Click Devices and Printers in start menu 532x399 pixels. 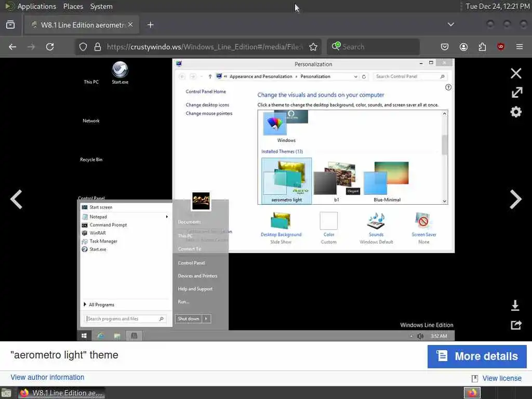point(197,276)
